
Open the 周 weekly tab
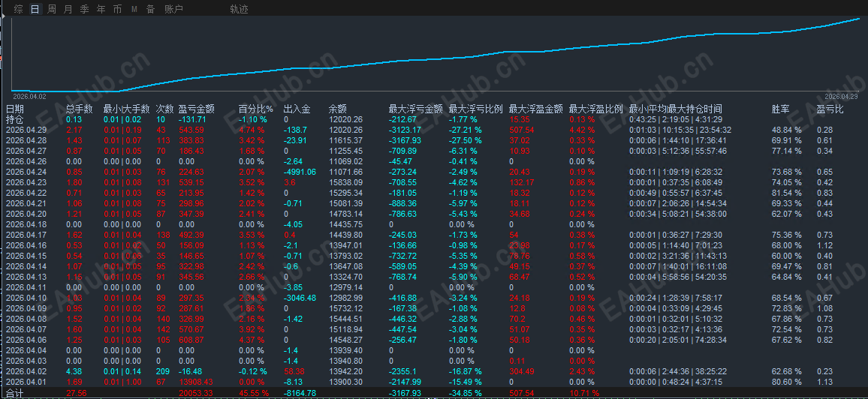click(52, 9)
